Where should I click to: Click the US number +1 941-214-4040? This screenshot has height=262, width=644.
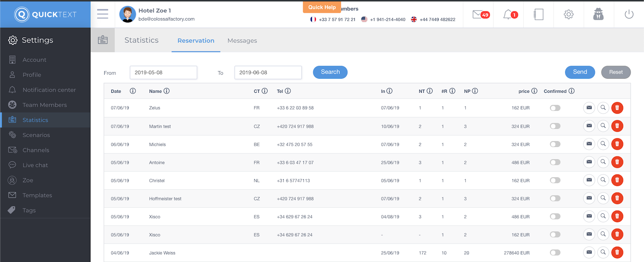[x=388, y=19]
